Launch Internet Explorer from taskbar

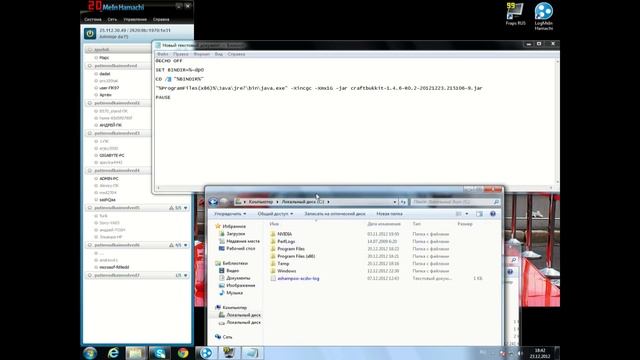click(x=113, y=353)
